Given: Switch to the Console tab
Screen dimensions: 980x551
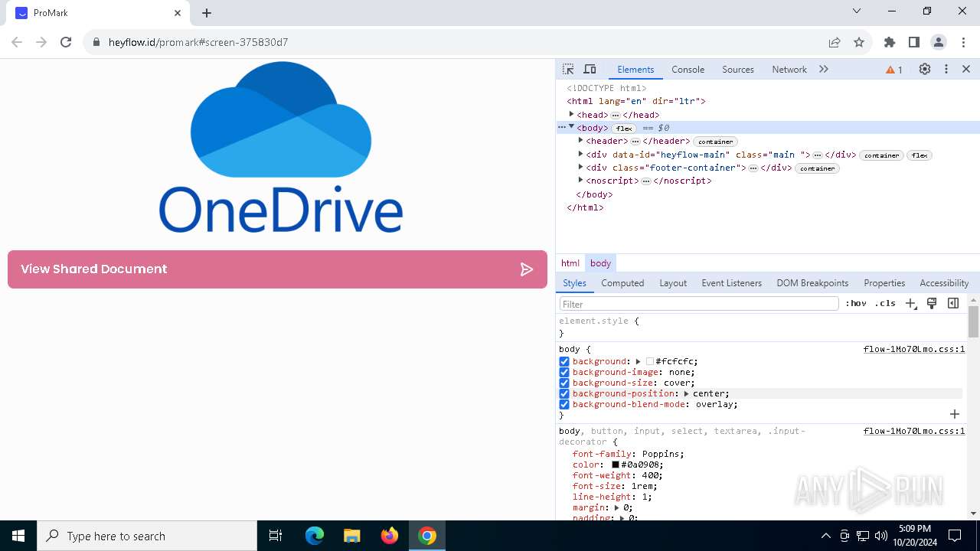Looking at the screenshot, I should [x=688, y=70].
